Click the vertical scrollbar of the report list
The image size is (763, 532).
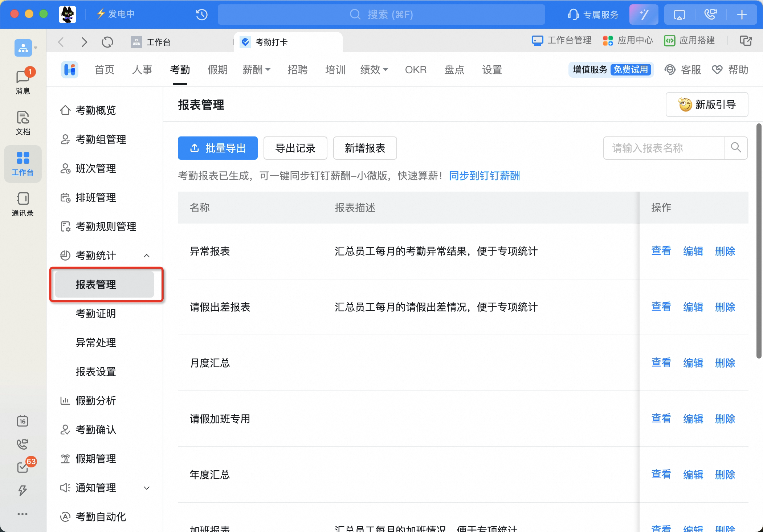click(759, 241)
